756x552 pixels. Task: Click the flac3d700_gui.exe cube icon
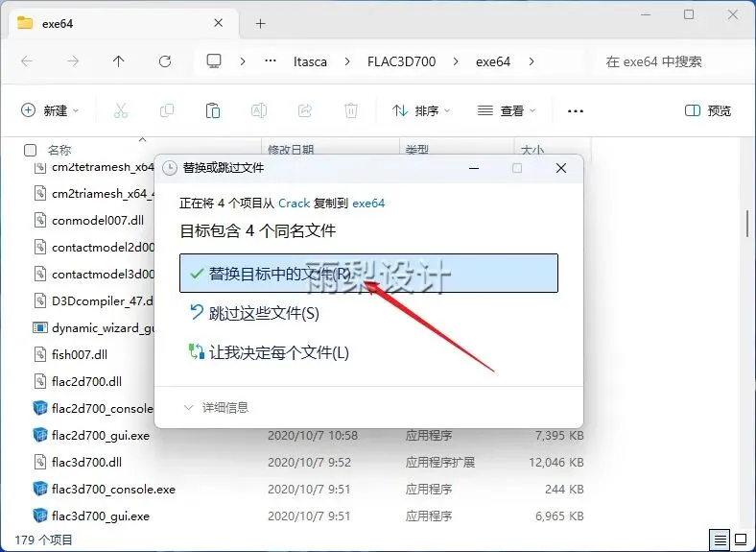pyautogui.click(x=40, y=516)
